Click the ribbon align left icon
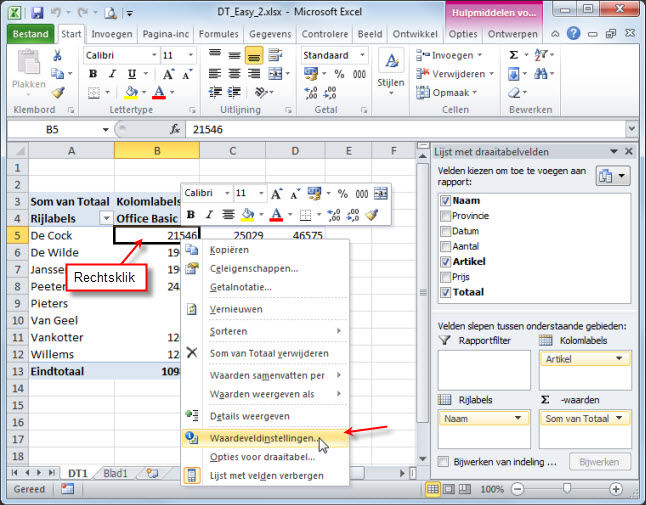Viewport: 646px width, 505px height. point(215,74)
